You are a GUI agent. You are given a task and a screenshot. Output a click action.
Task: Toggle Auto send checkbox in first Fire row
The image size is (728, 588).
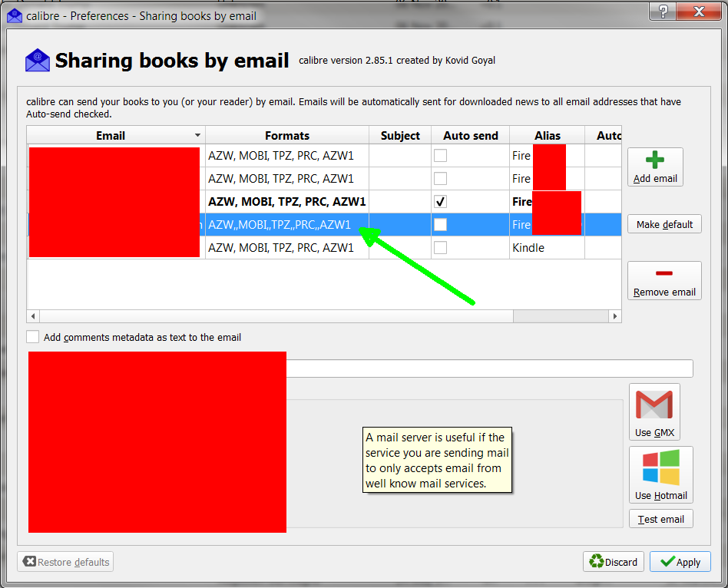coord(440,156)
